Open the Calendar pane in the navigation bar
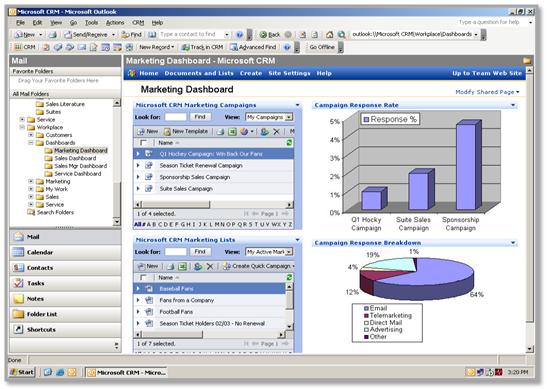 [x=66, y=252]
